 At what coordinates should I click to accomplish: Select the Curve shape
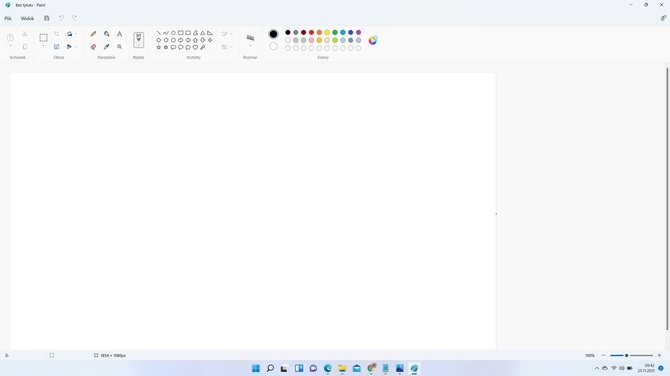[x=166, y=32]
